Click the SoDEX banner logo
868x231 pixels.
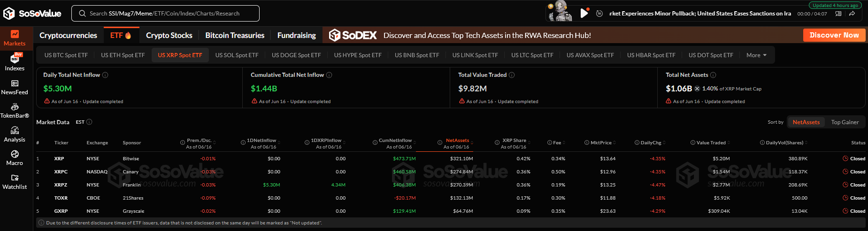tap(353, 35)
